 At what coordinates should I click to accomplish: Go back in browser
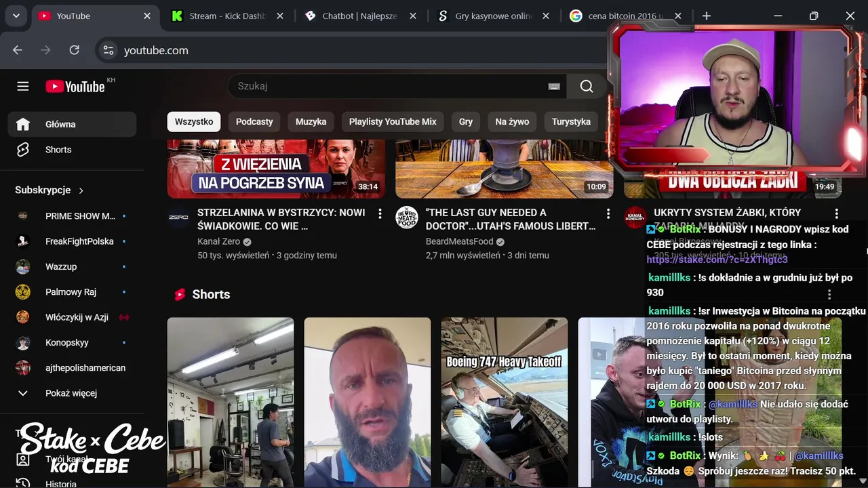pos(18,50)
